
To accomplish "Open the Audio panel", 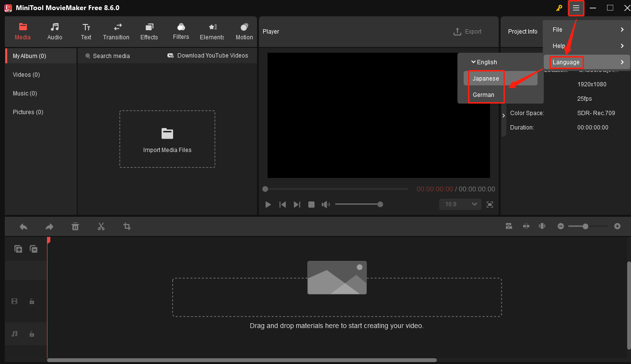I will (54, 32).
